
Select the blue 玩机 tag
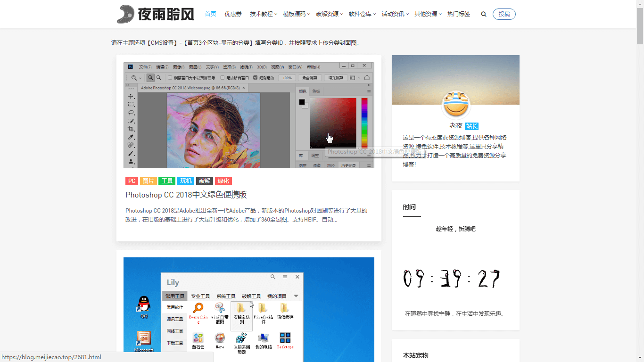(186, 181)
